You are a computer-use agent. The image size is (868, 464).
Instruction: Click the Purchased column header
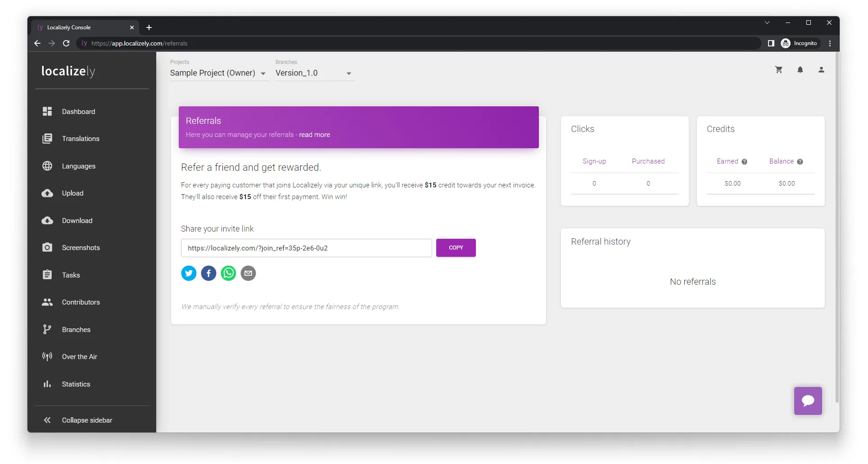click(648, 161)
